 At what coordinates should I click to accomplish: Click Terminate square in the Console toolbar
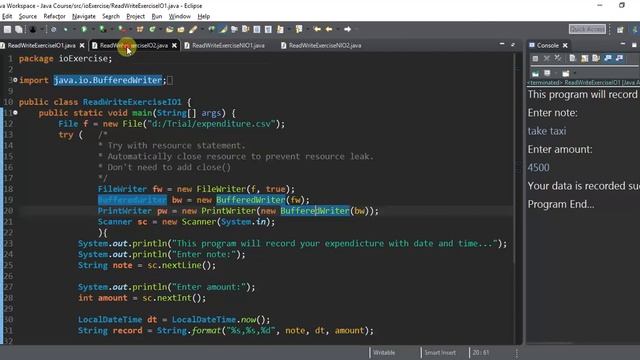pyautogui.click(x=535, y=58)
